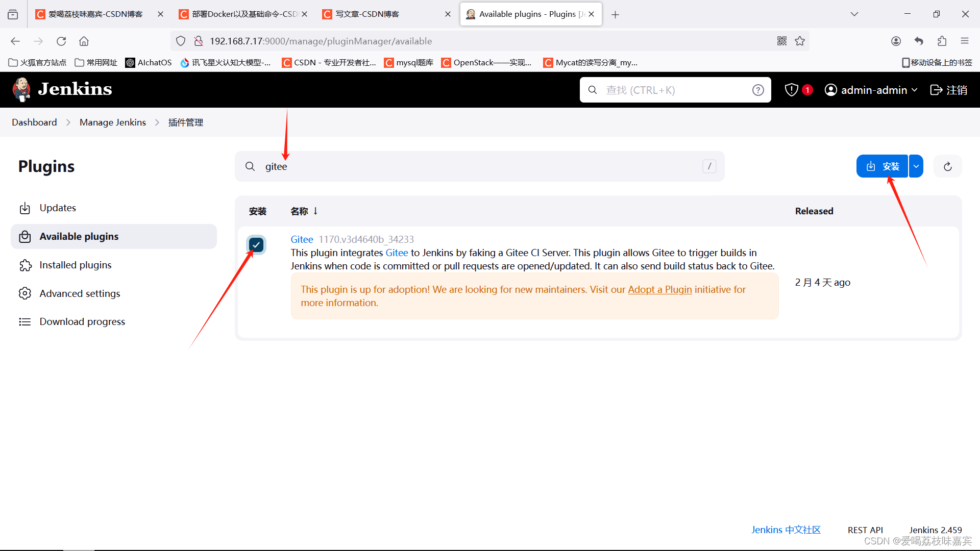Open the browser extensions puzzle icon
The image size is (980, 551).
tap(942, 41)
